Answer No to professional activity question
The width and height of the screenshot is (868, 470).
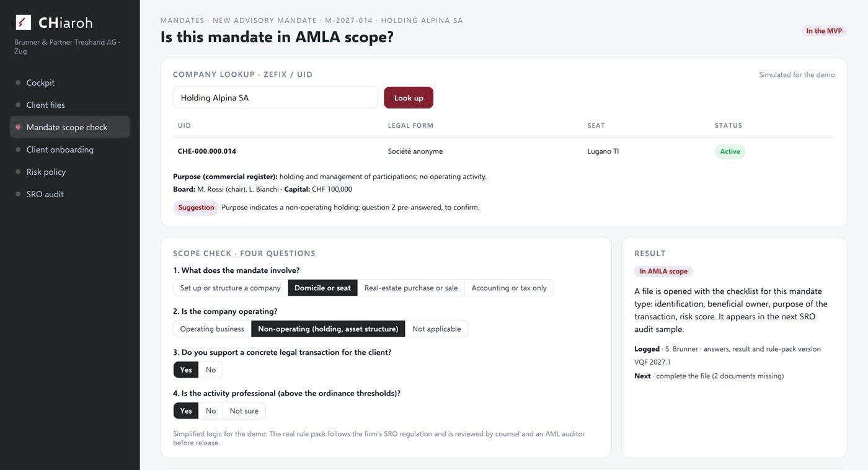tap(211, 410)
